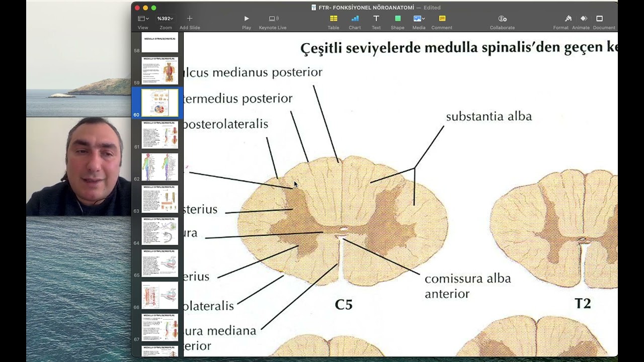Minimize the Keynote window with yellow button
The height and width of the screenshot is (362, 644).
145,8
